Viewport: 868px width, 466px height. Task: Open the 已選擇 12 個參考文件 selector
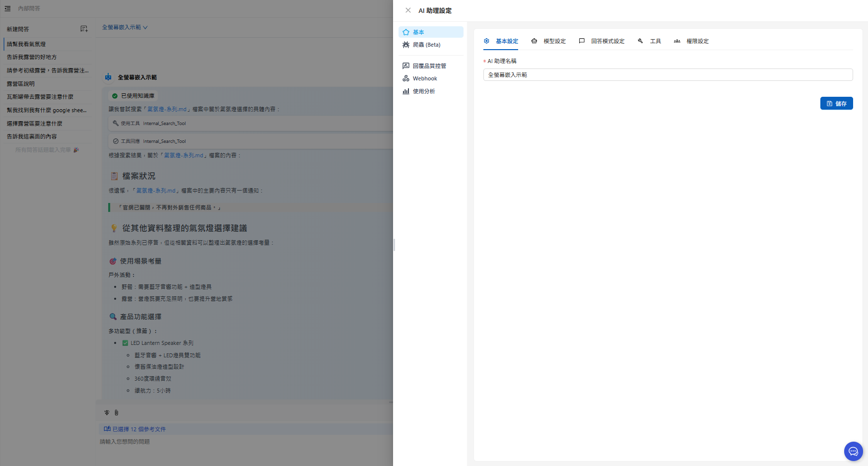point(135,429)
